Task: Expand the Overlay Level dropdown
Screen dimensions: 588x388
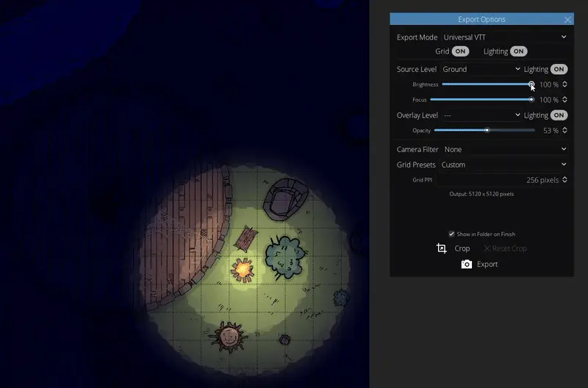Action: (481, 115)
